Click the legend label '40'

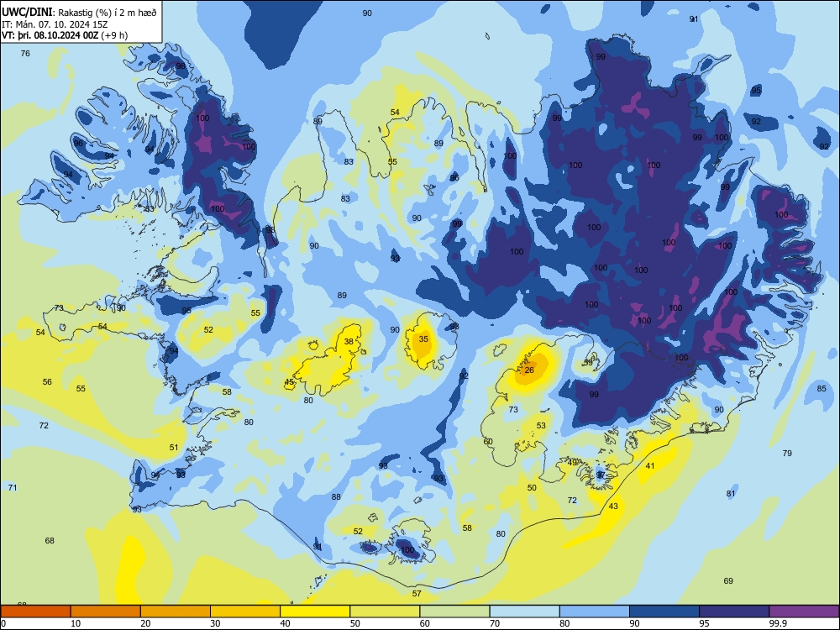(x=286, y=623)
